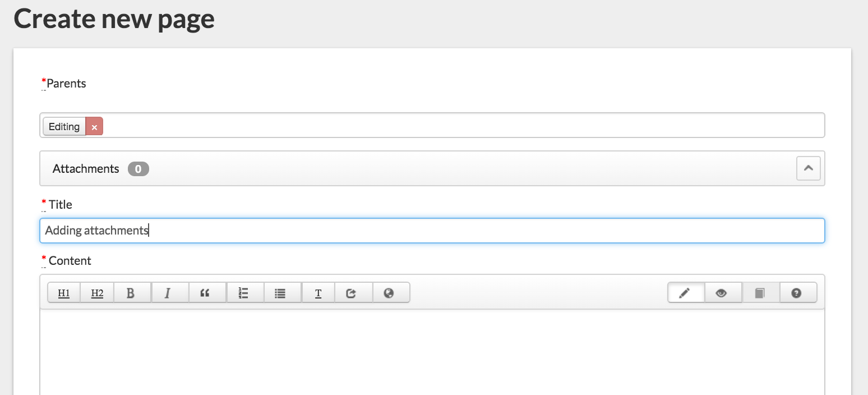
Task: Click the book icon in the editor toolbar
Action: (x=761, y=293)
